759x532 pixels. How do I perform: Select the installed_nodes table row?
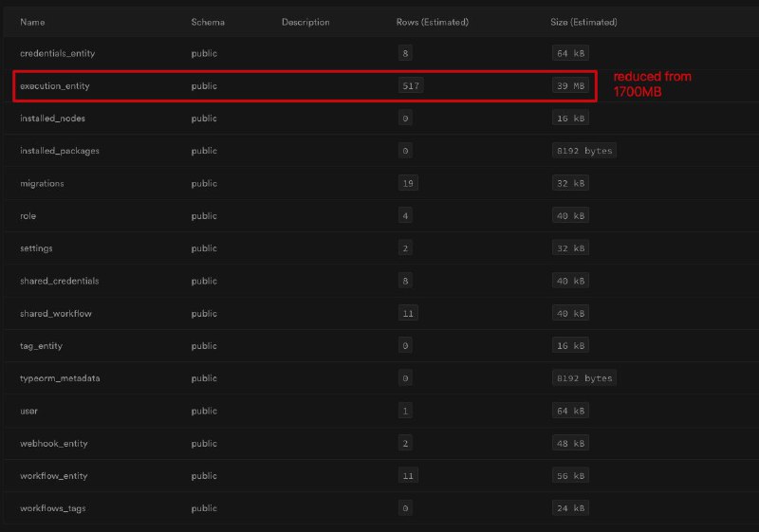pyautogui.click(x=52, y=119)
